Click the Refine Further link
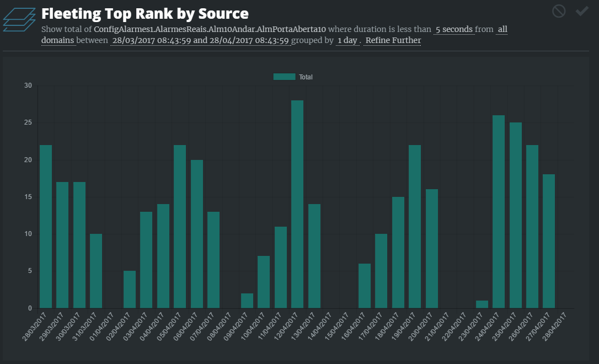The image size is (599, 364). [393, 40]
